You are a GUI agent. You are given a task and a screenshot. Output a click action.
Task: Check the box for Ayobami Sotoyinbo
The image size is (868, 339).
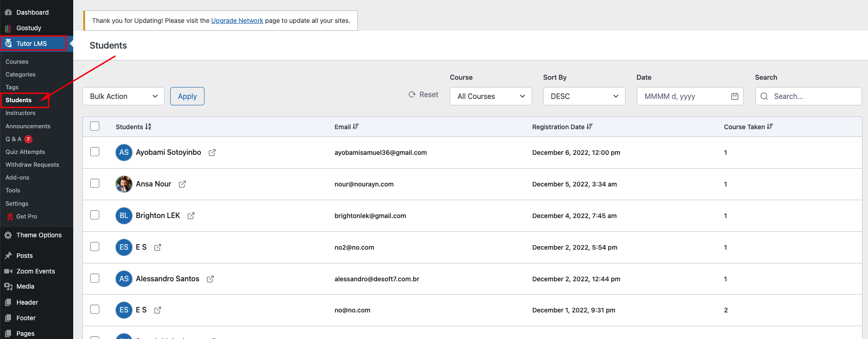pos(95,152)
